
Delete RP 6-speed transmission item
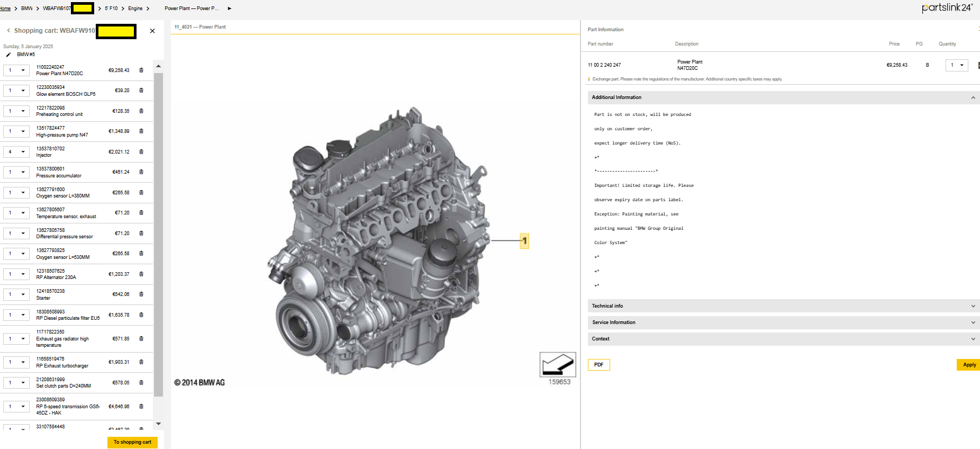click(141, 406)
